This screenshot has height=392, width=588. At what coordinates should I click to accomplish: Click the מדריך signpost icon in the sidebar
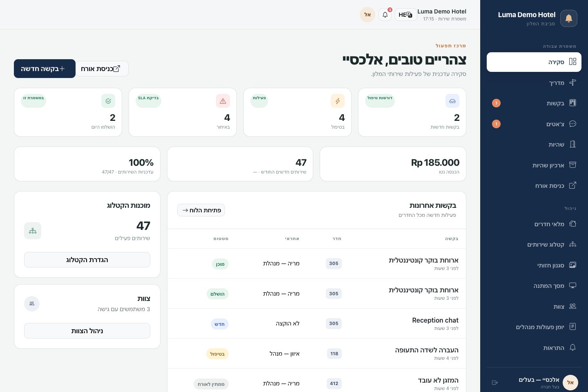572,82
